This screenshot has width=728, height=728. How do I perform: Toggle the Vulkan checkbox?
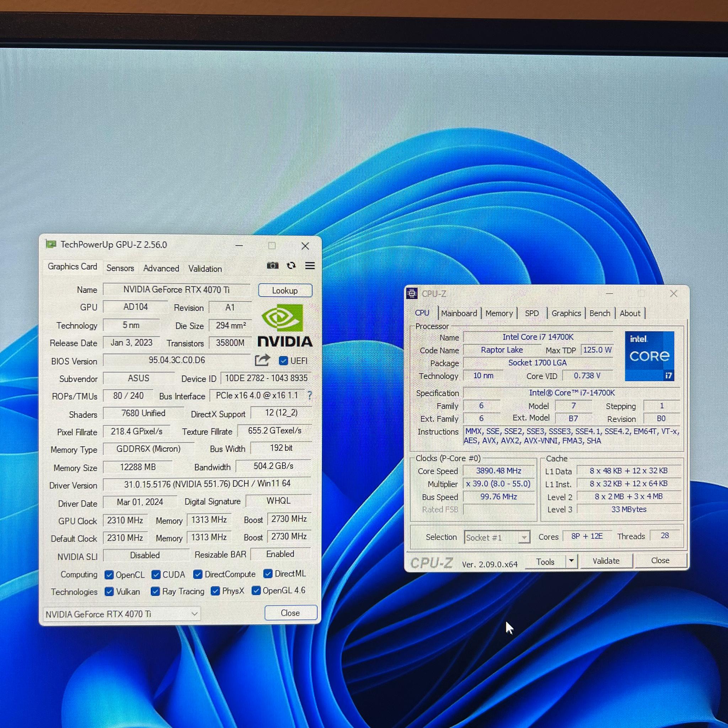pos(109,591)
